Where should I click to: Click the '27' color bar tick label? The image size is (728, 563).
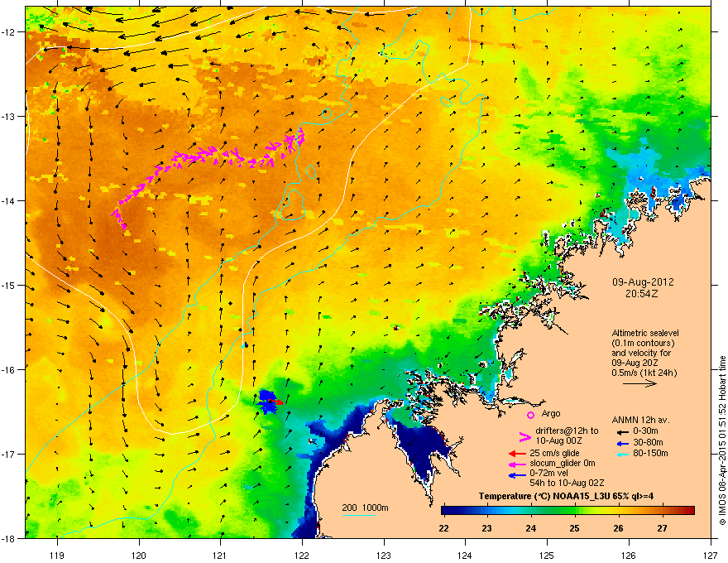pos(662,528)
